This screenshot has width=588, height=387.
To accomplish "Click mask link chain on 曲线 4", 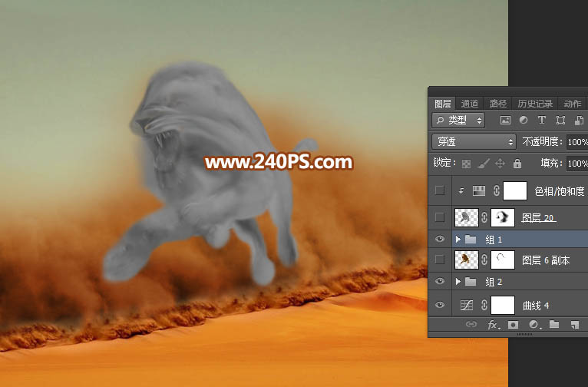I will [484, 305].
